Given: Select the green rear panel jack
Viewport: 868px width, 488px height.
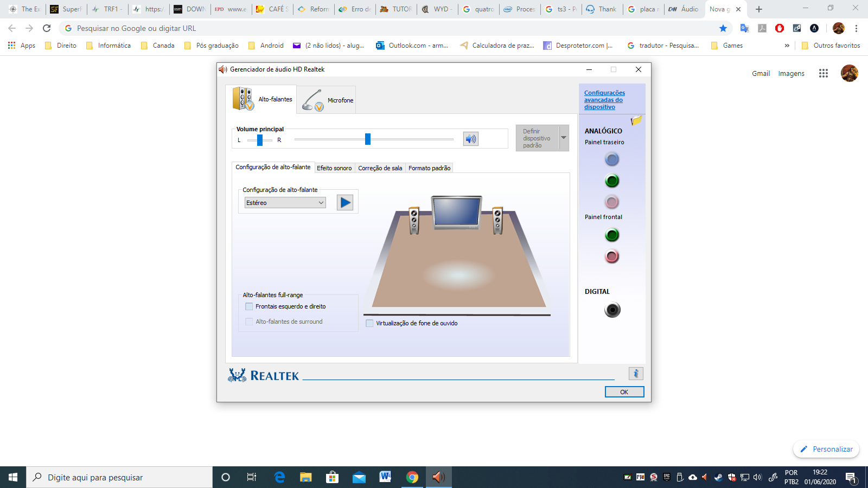Looking at the screenshot, I should [612, 181].
